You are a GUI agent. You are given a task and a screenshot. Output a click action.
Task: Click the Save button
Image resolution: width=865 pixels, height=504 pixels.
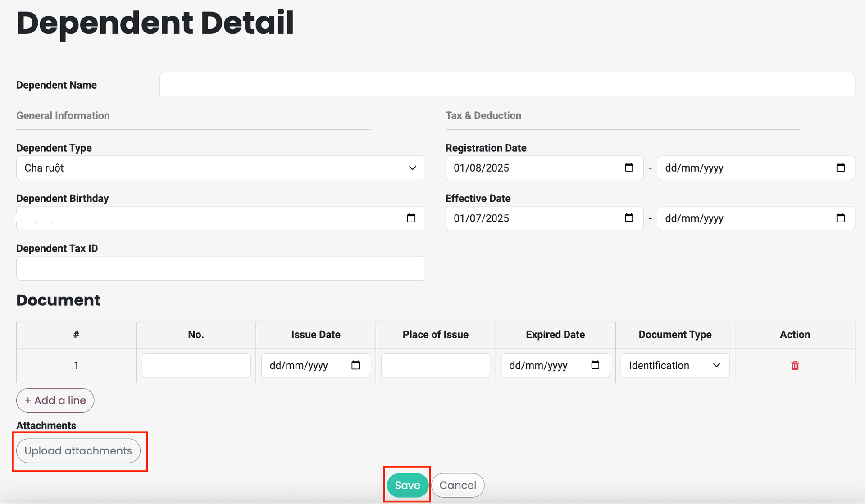tap(407, 485)
